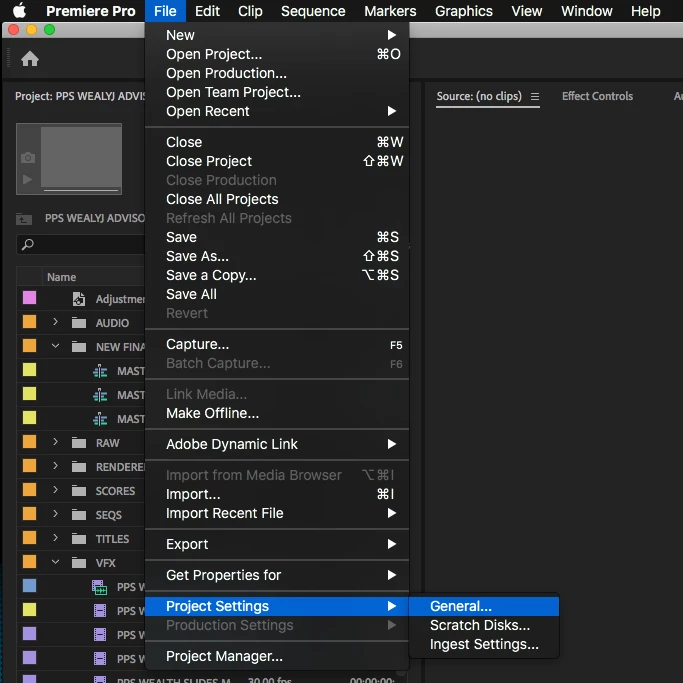
Task: Click the TITLES bin folder icon
Action: coord(78,539)
